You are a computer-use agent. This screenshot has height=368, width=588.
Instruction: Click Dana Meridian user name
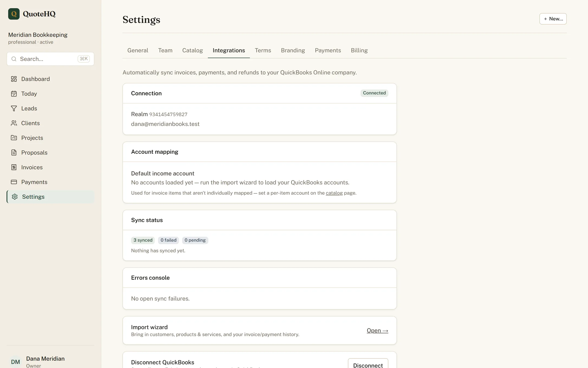point(45,359)
